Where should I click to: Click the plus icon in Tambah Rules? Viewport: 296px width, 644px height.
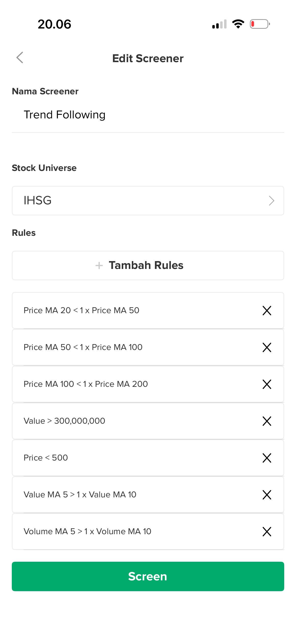[99, 266]
